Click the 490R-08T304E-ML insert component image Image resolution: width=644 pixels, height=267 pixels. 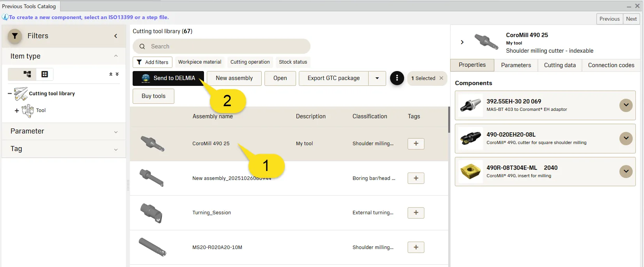coord(471,172)
